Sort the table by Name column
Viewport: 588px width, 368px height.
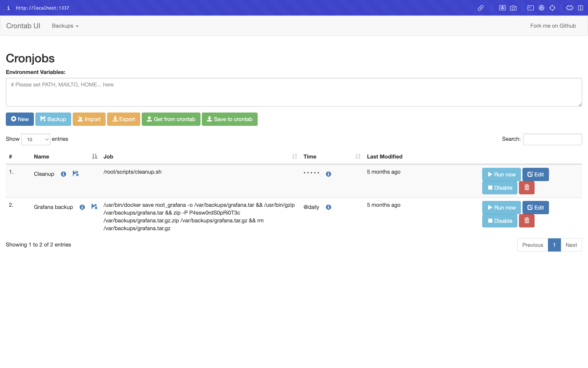pos(66,157)
